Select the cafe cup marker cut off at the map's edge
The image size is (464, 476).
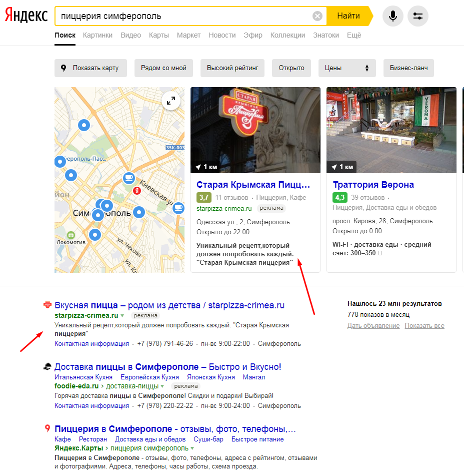[178, 208]
